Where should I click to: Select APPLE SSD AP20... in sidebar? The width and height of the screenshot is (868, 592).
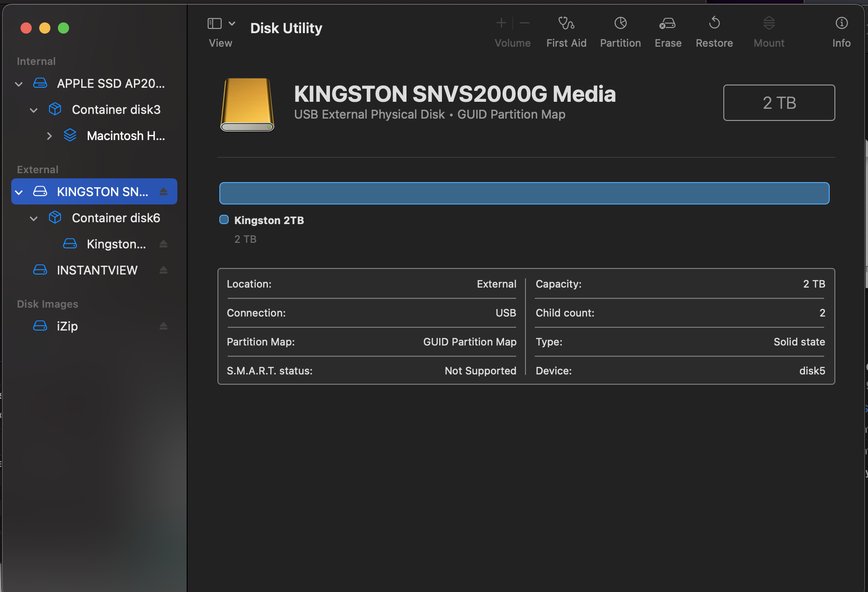pyautogui.click(x=94, y=84)
